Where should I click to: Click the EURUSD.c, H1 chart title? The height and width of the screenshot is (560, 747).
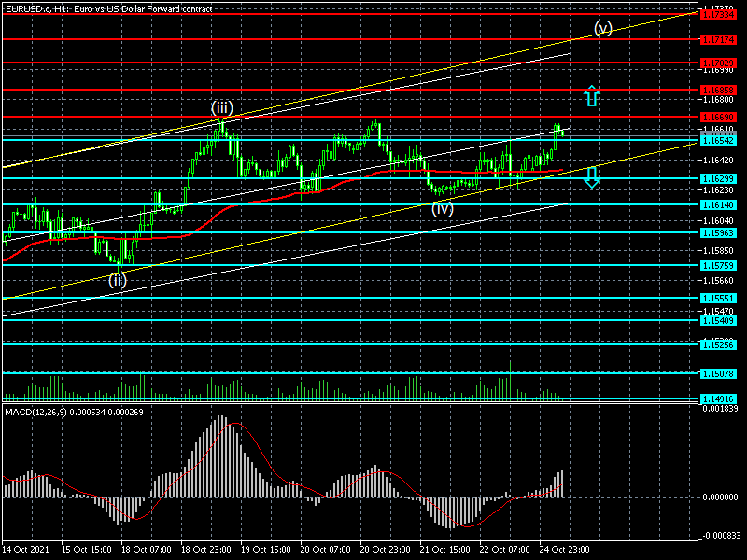pos(107,7)
